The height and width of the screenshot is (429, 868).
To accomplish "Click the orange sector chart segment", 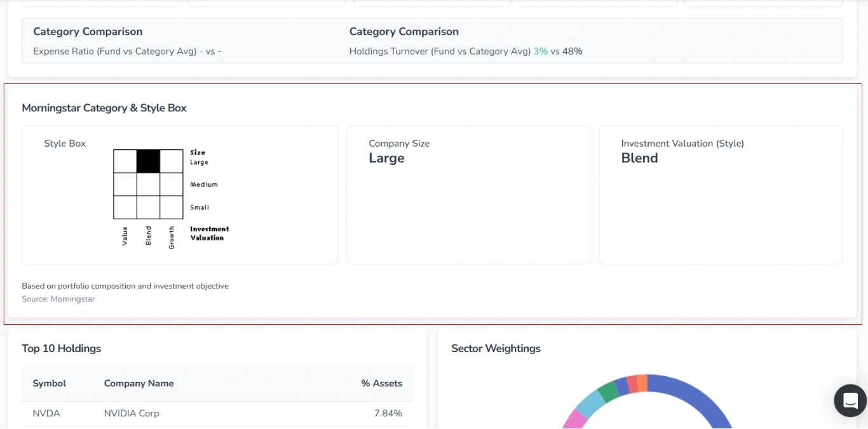I will click(642, 383).
